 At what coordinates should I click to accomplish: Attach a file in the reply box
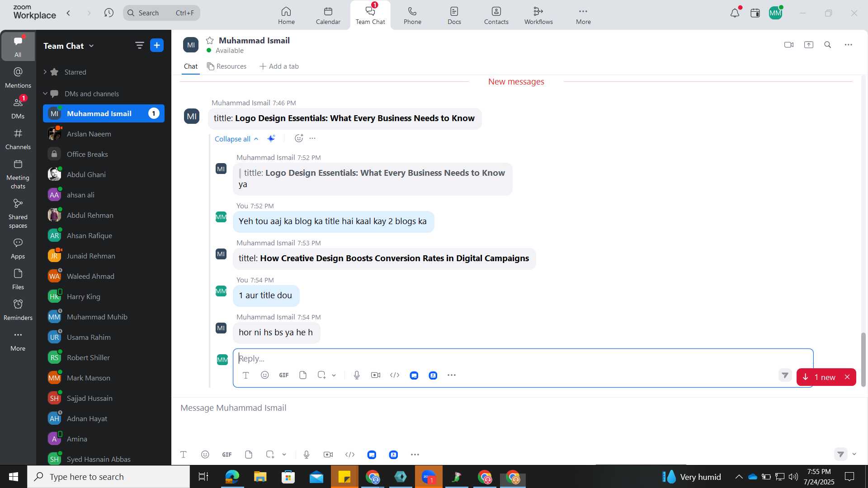tap(303, 375)
